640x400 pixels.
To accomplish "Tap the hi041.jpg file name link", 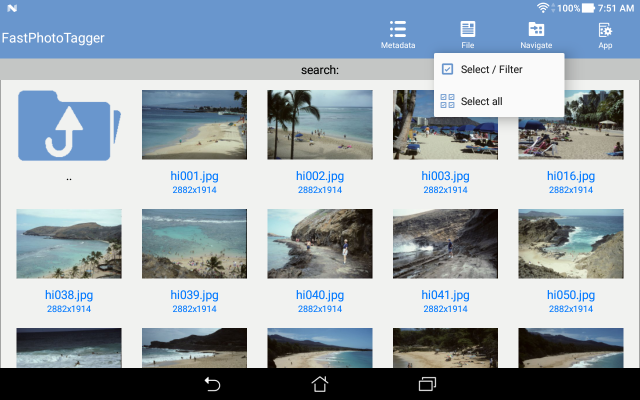I will tap(445, 295).
